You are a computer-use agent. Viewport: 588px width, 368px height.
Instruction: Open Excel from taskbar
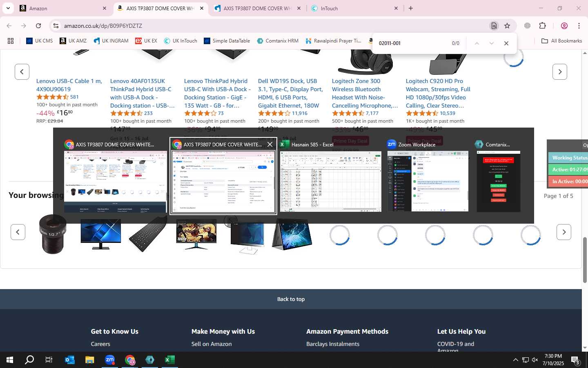click(170, 360)
